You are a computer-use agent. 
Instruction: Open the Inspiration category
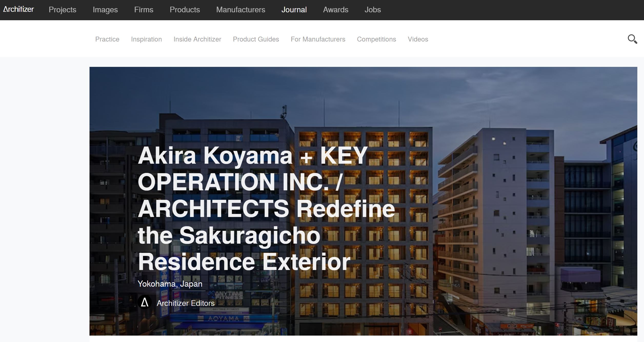(x=146, y=39)
